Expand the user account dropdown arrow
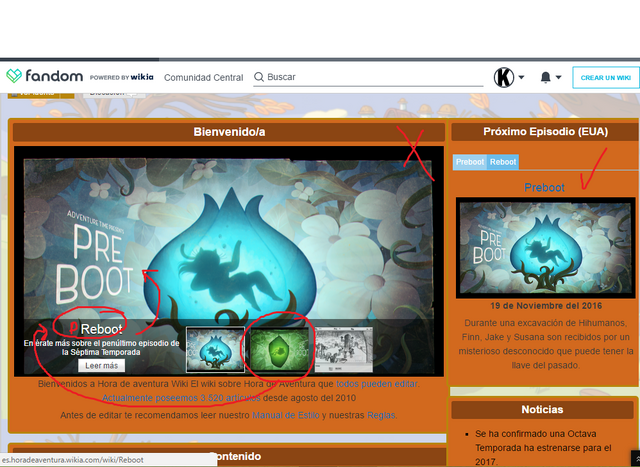This screenshot has height=467, width=640. point(521,77)
